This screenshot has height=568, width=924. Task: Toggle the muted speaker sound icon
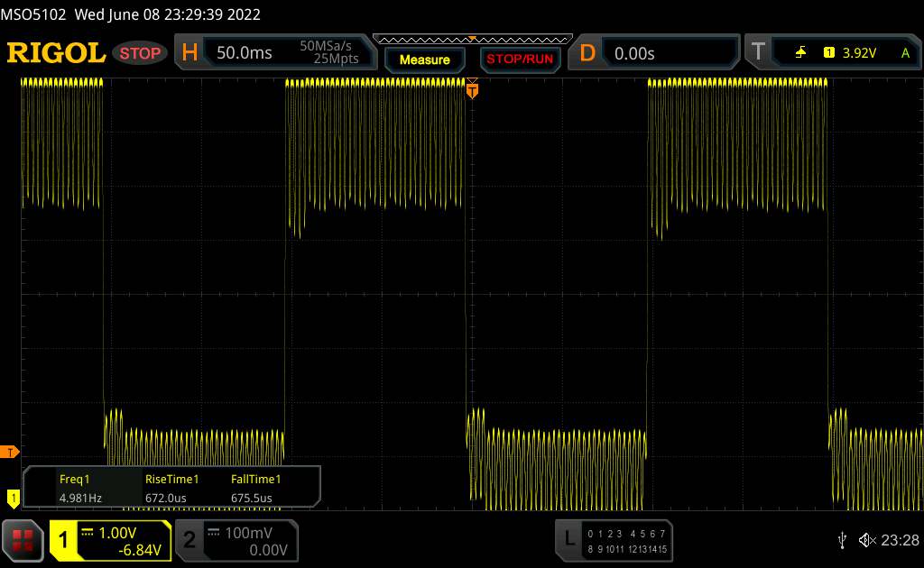(867, 540)
